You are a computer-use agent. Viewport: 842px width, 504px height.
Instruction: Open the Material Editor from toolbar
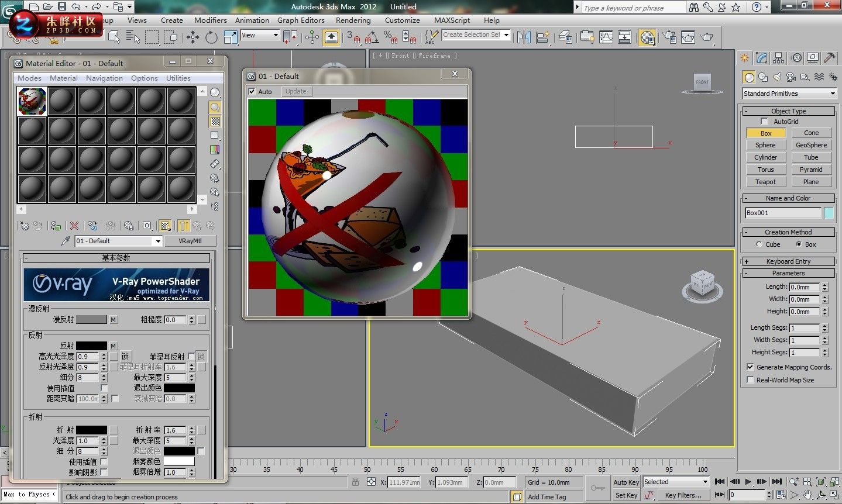click(x=647, y=37)
